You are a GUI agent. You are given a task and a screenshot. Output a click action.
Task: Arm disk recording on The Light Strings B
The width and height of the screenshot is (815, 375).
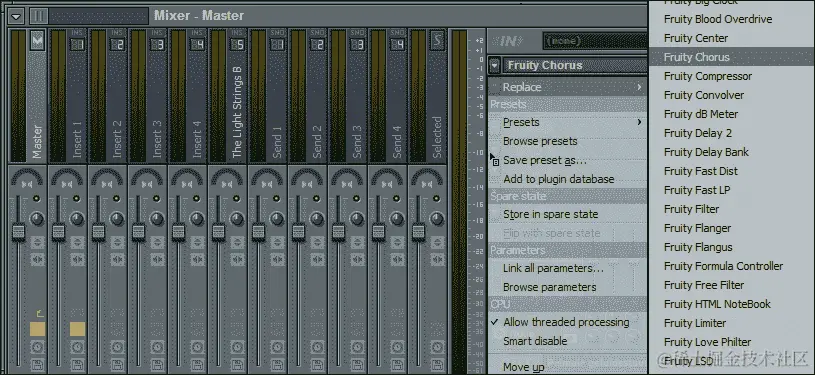[x=238, y=364]
